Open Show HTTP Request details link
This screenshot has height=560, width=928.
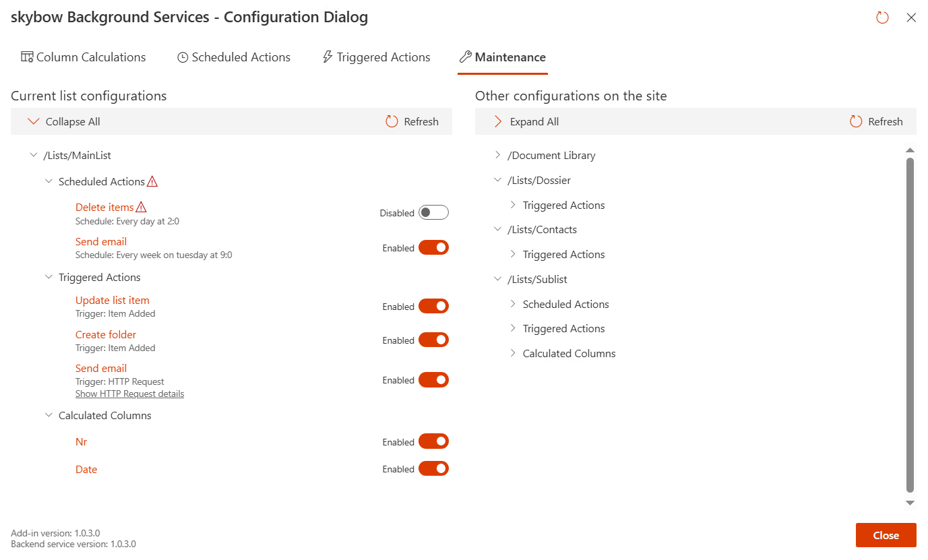coord(129,394)
